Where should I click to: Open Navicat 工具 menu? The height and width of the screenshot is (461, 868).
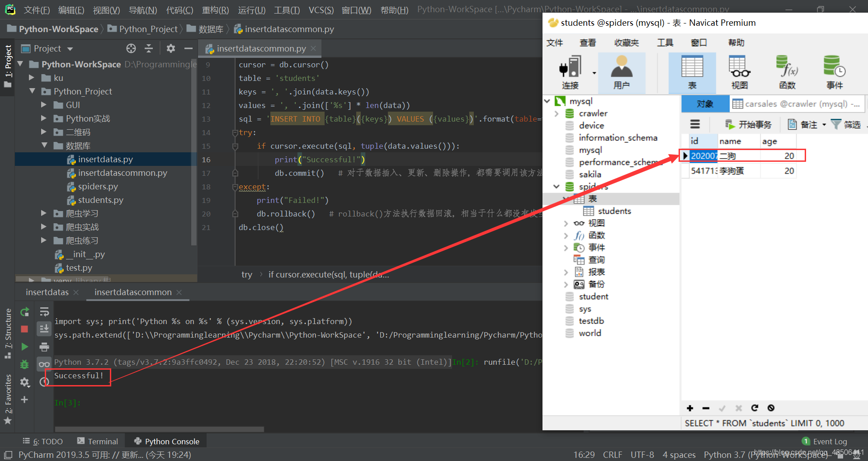(x=665, y=42)
